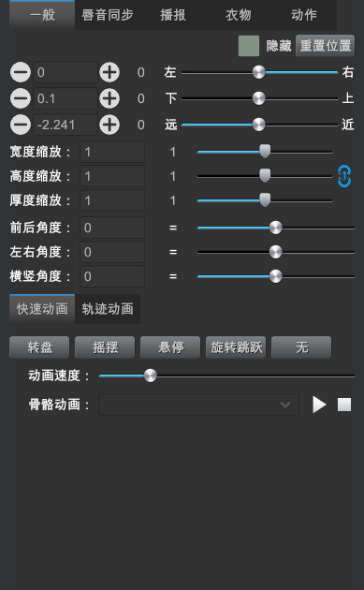This screenshot has width=364, height=590.
Task: Click the plus button for left-right position
Action: pos(109,72)
